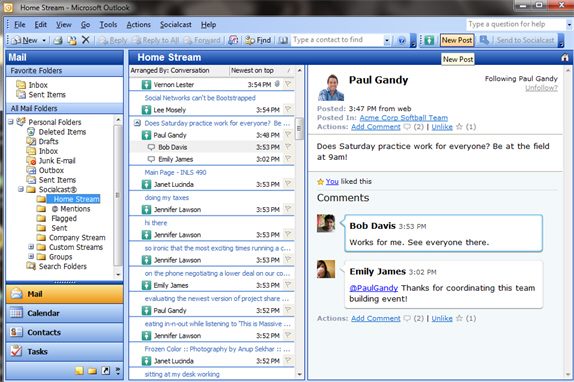Screen dimensions: 574x382
Task: Click the @PaulGandy mention link
Action: coord(373,288)
